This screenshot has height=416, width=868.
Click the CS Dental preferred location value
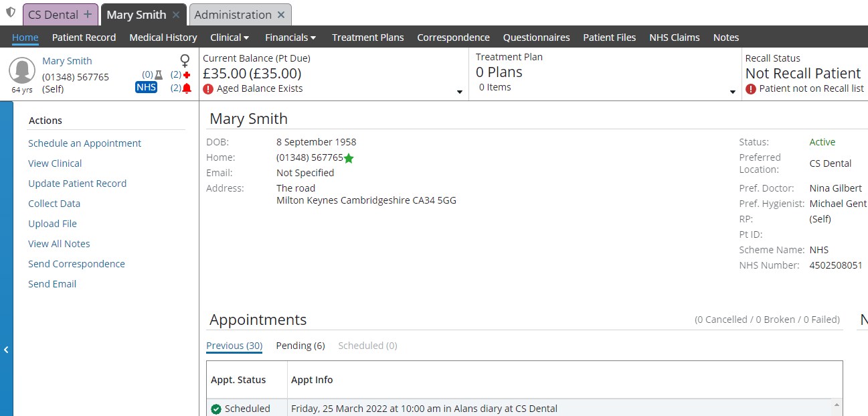click(x=831, y=163)
